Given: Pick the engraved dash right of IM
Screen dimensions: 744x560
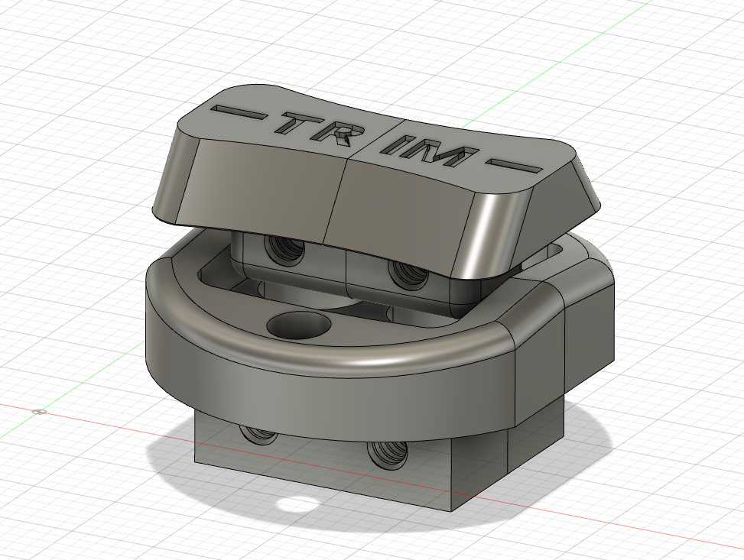Looking at the screenshot, I should click(x=514, y=166).
